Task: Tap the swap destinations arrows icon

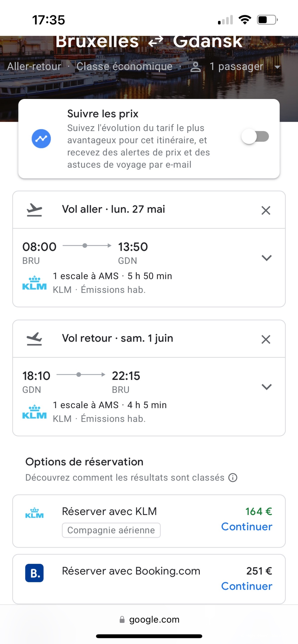Action: [156, 41]
